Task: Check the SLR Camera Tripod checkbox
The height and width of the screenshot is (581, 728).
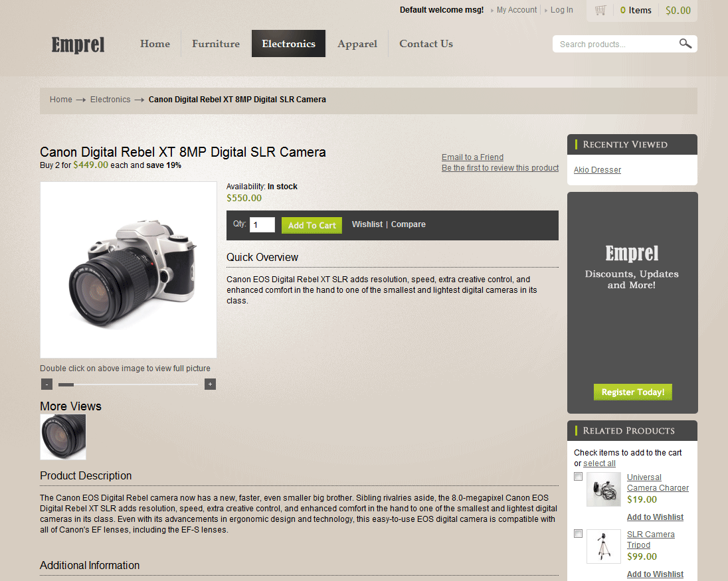Action: tap(578, 534)
